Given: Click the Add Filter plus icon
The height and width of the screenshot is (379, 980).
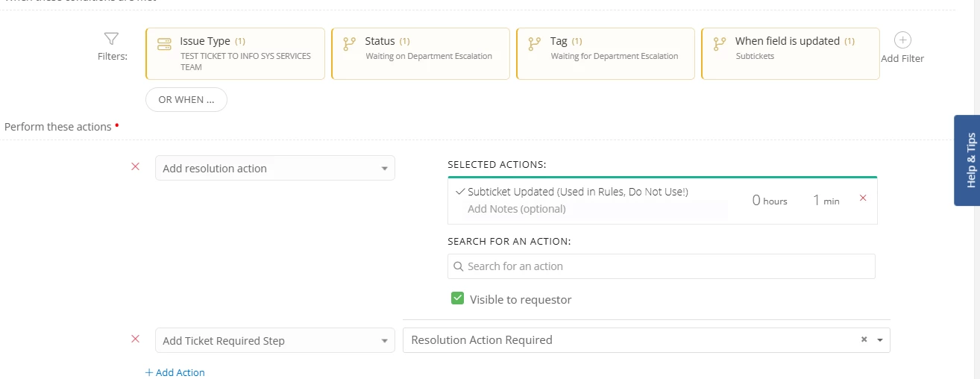Looking at the screenshot, I should pos(902,40).
